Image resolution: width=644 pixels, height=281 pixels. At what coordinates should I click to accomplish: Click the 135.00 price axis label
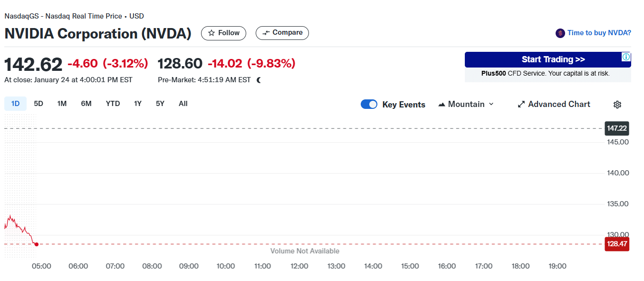point(618,204)
